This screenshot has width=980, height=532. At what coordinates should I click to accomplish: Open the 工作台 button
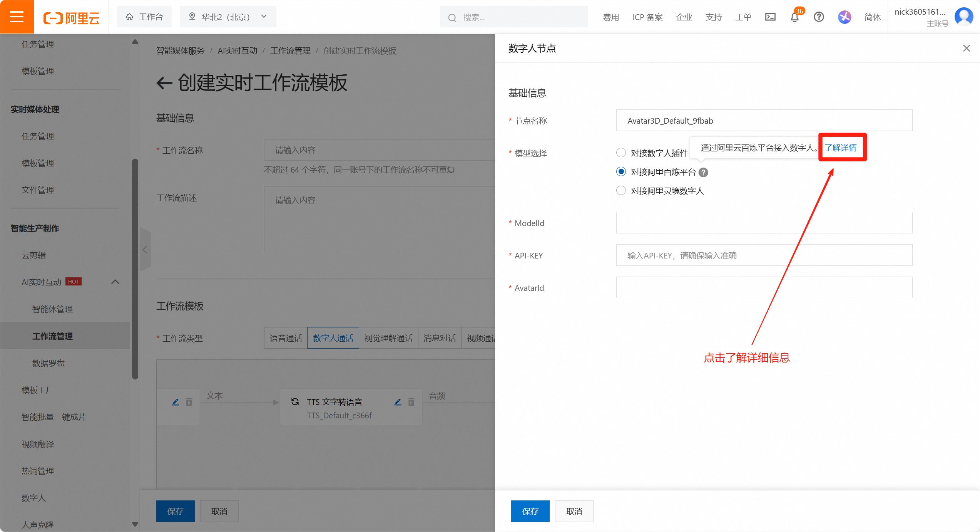click(144, 17)
